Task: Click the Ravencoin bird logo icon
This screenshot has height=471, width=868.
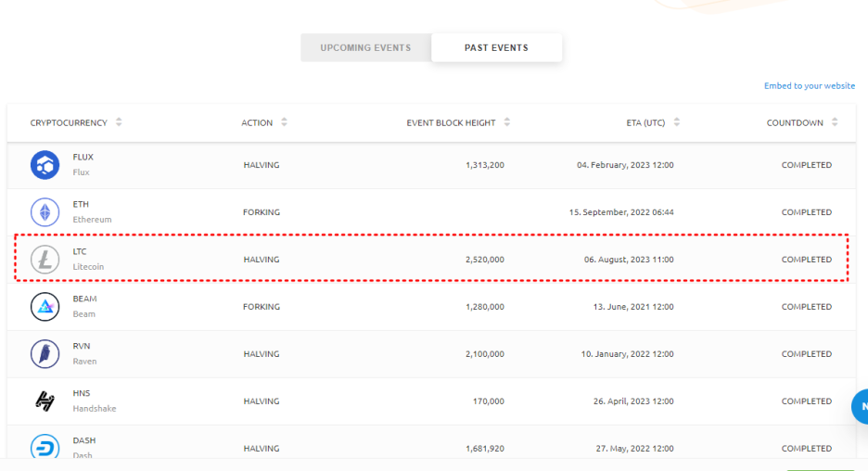Action: point(45,353)
